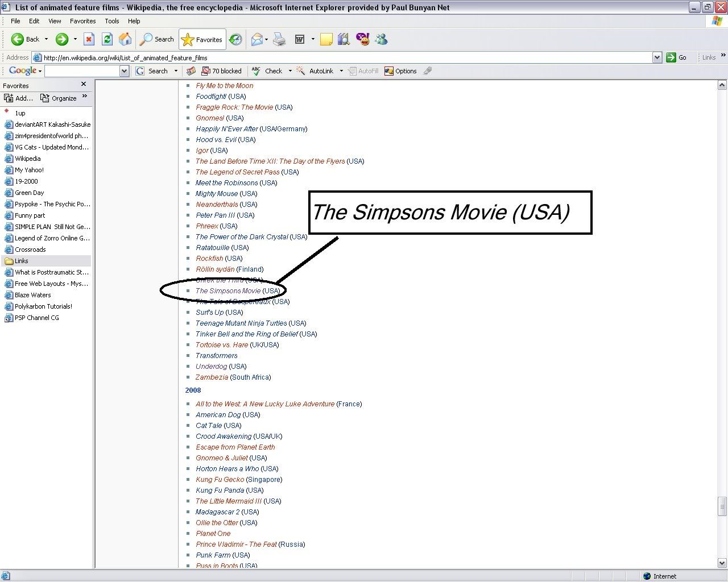The image size is (728, 582).
Task: Open the Favorites menu in menu bar
Action: pyautogui.click(x=83, y=21)
